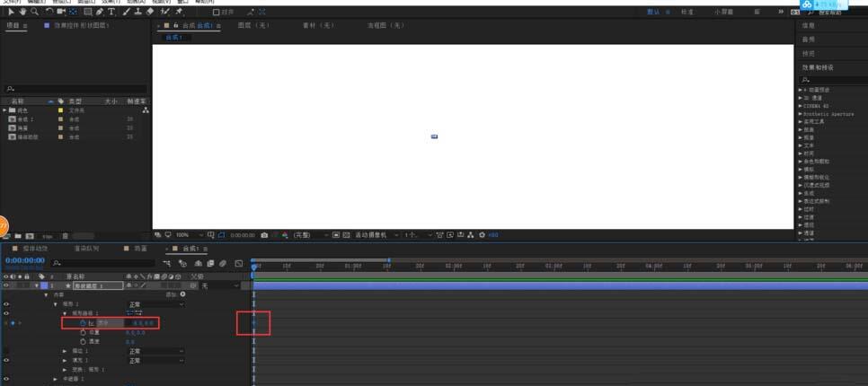Viewport: 868px width, 386px height.
Task: Toggle eye for 矩形路径 1
Action: tap(6, 313)
